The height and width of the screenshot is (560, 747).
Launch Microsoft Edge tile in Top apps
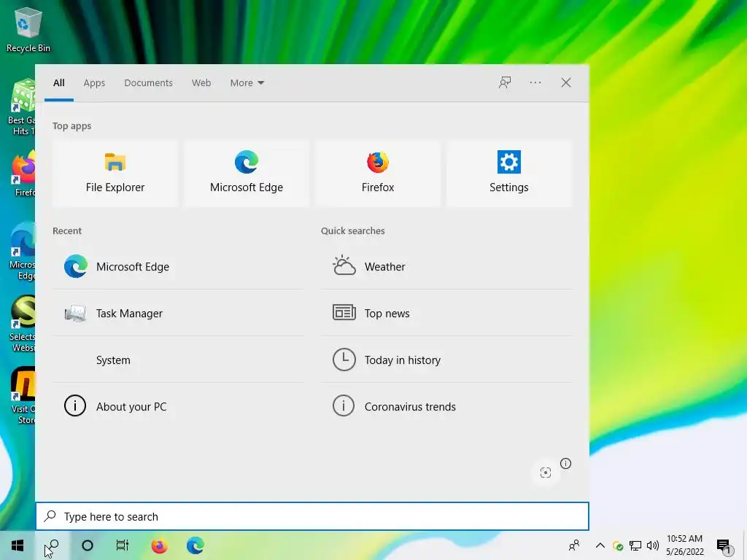[247, 174]
